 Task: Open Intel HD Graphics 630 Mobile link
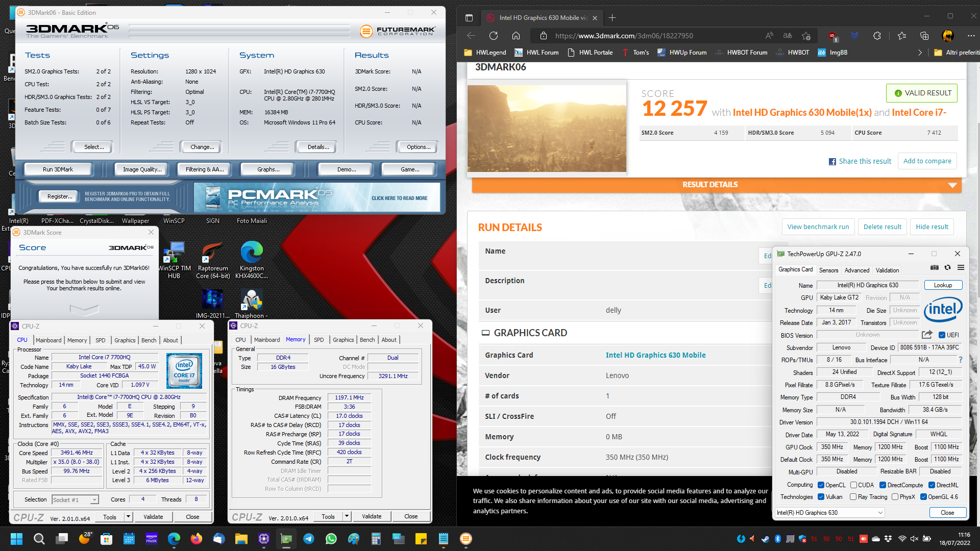coord(655,355)
